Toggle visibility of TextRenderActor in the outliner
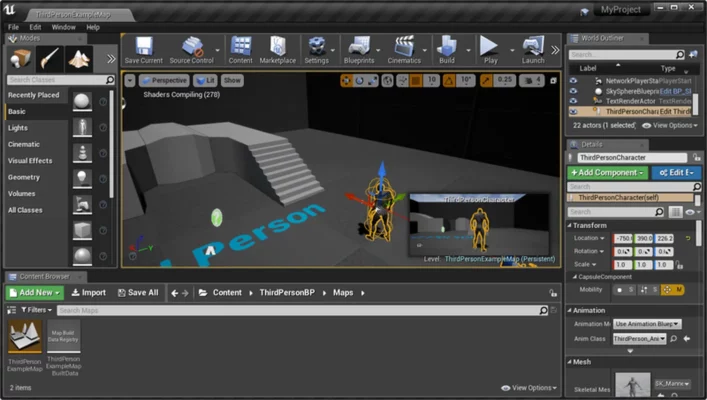707x400 pixels. tap(573, 101)
